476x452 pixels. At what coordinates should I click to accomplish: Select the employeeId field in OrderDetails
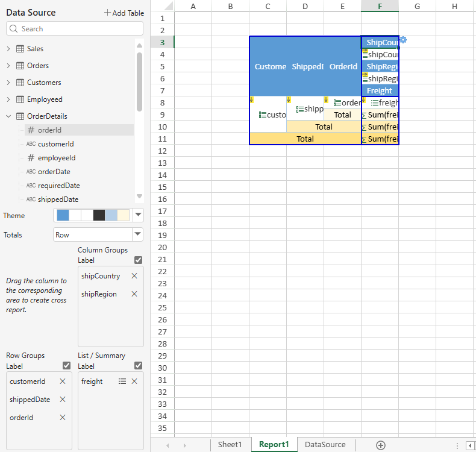click(56, 158)
